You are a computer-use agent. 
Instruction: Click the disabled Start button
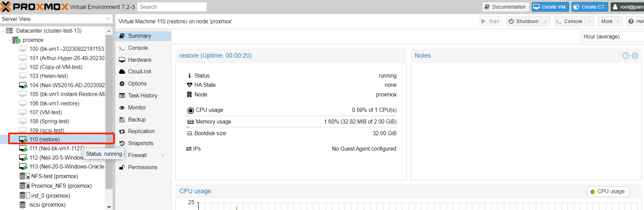491,21
